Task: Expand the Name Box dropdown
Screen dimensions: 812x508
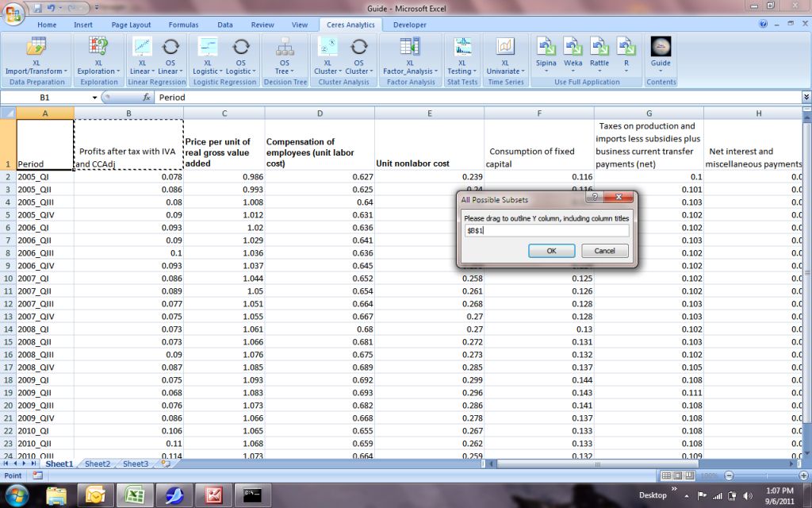Action: [x=94, y=98]
